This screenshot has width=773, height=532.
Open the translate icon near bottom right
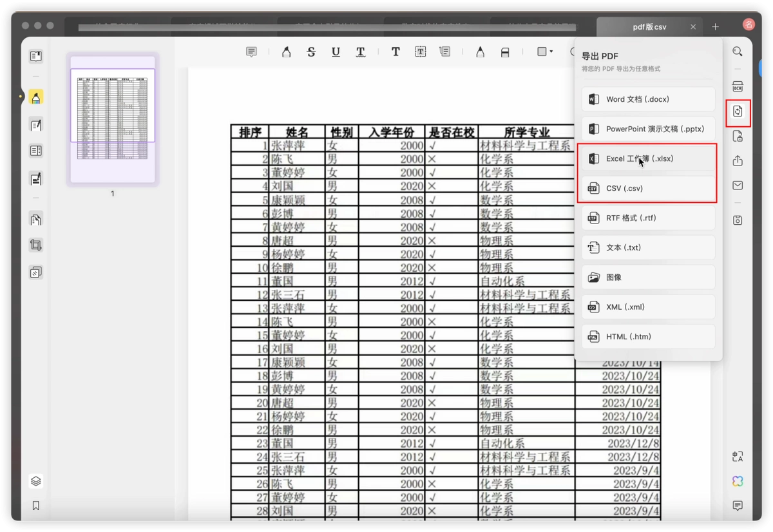pos(738,457)
